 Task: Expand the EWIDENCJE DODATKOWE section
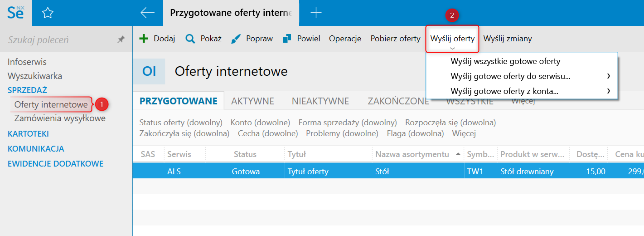(55, 163)
